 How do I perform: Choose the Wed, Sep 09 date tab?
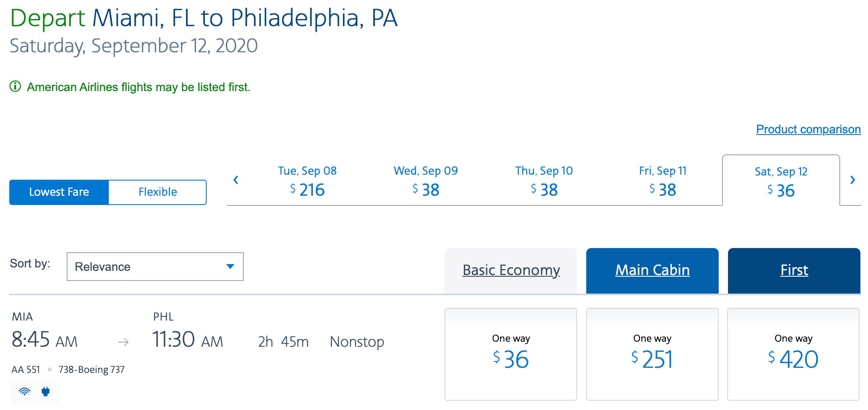pos(426,181)
